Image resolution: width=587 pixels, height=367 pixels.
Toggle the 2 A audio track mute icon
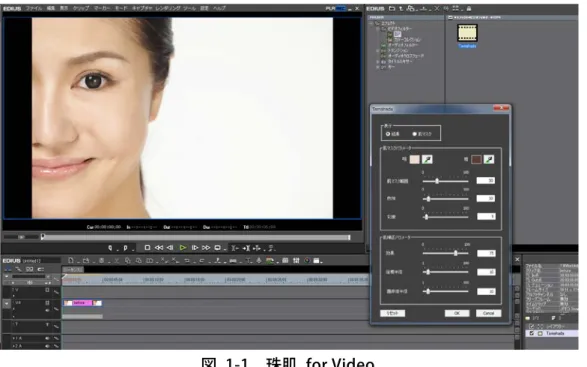pyautogui.click(x=48, y=346)
